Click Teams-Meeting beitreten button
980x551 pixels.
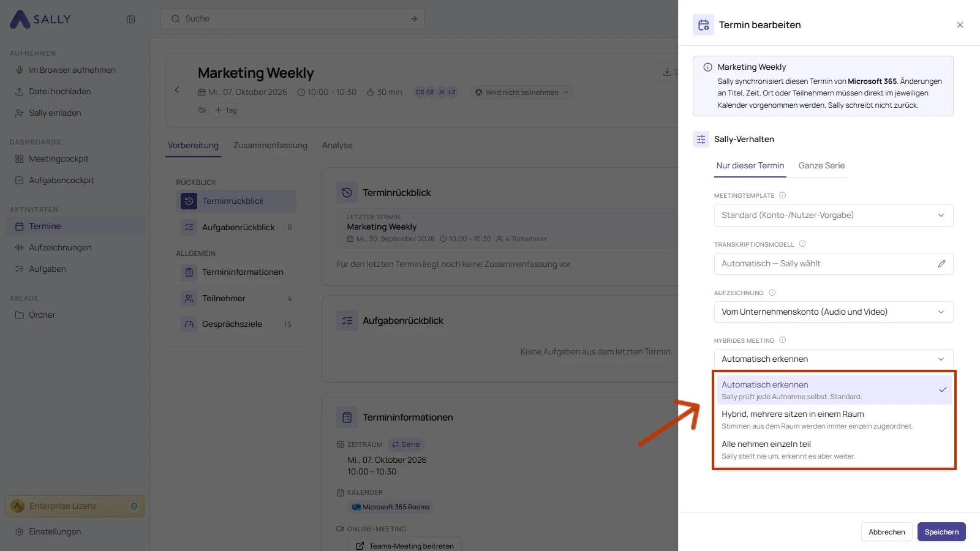(405, 544)
